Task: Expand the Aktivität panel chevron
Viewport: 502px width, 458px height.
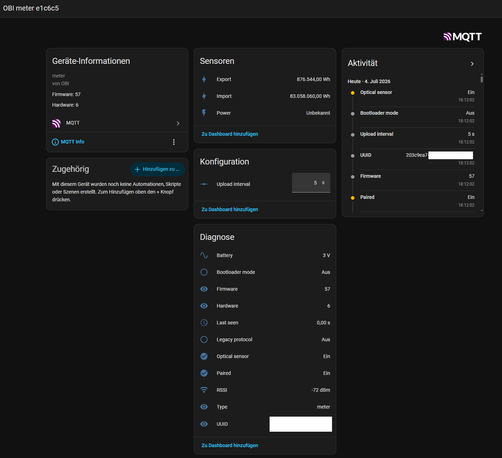Action: coord(472,64)
